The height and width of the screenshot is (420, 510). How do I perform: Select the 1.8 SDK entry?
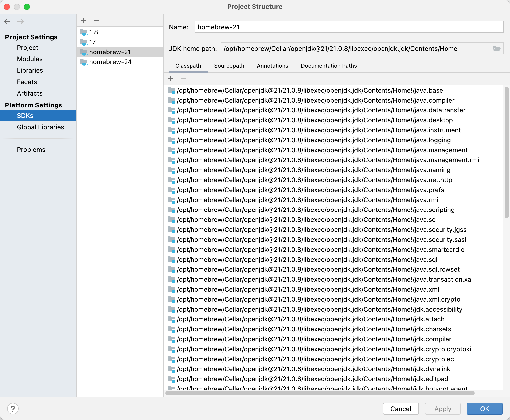(x=93, y=32)
